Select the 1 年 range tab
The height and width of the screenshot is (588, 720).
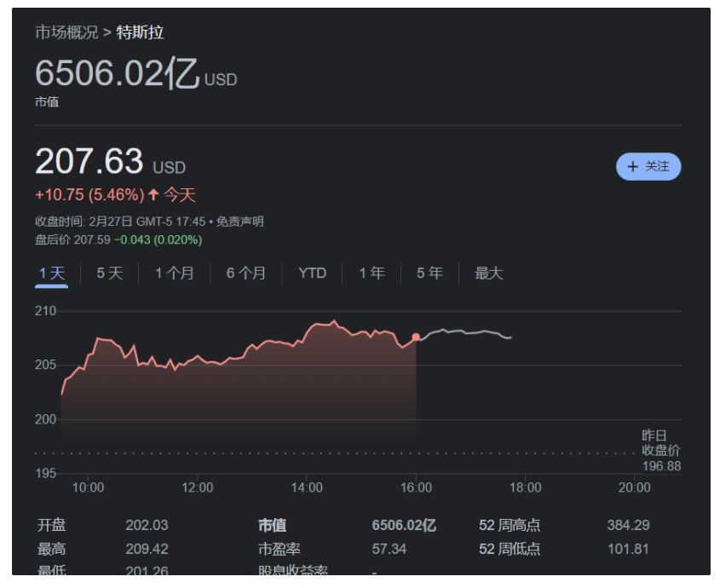(372, 274)
